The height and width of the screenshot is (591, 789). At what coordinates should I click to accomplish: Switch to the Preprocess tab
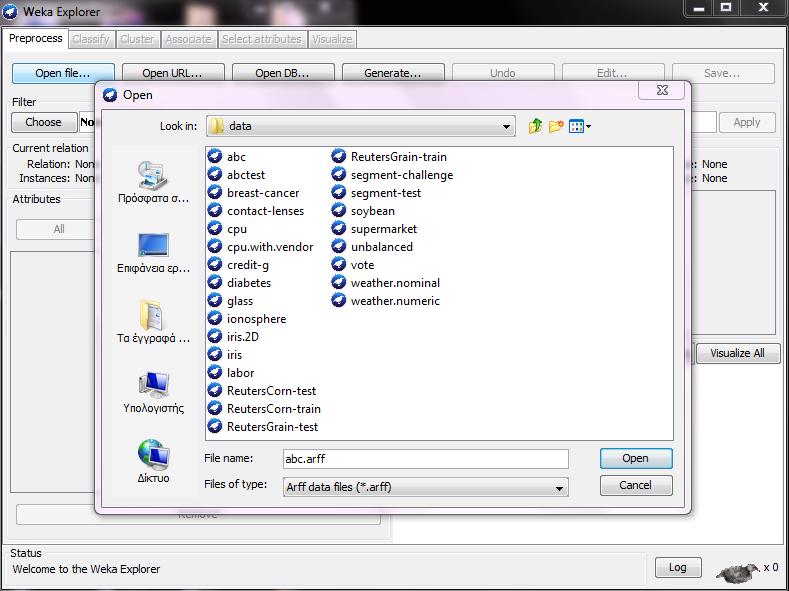tap(36, 38)
